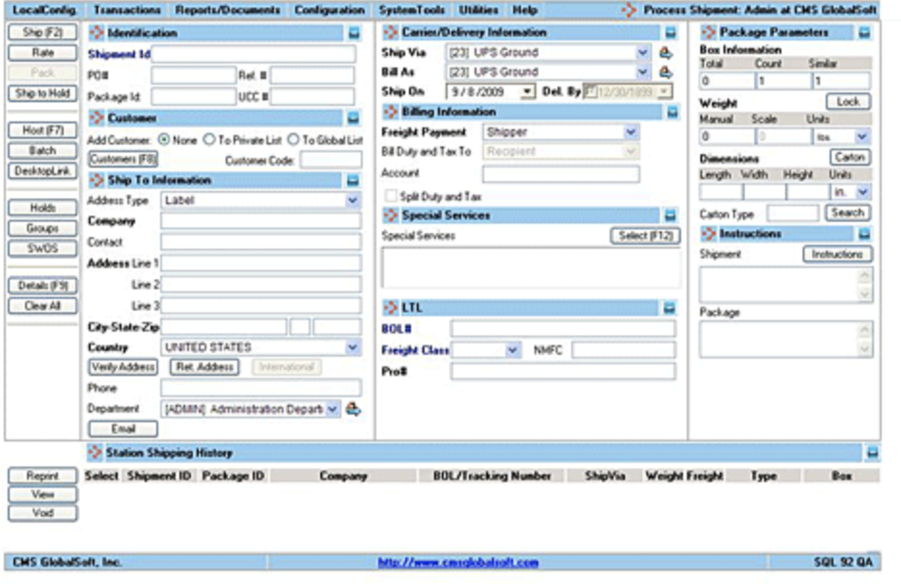The width and height of the screenshot is (901, 588).
Task: Select the To Private List radio button
Action: [x=211, y=140]
